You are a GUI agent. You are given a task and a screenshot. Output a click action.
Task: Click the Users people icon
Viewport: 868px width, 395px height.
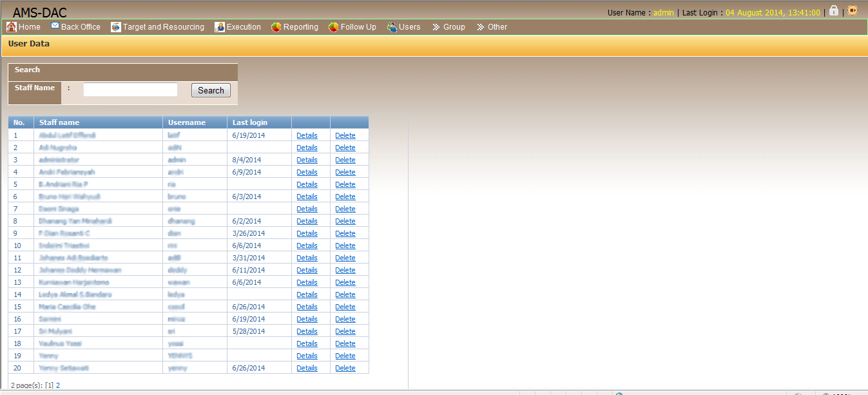tap(392, 27)
